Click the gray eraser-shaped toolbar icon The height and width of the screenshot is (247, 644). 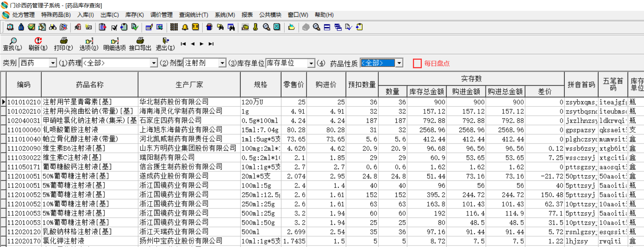[306, 27]
